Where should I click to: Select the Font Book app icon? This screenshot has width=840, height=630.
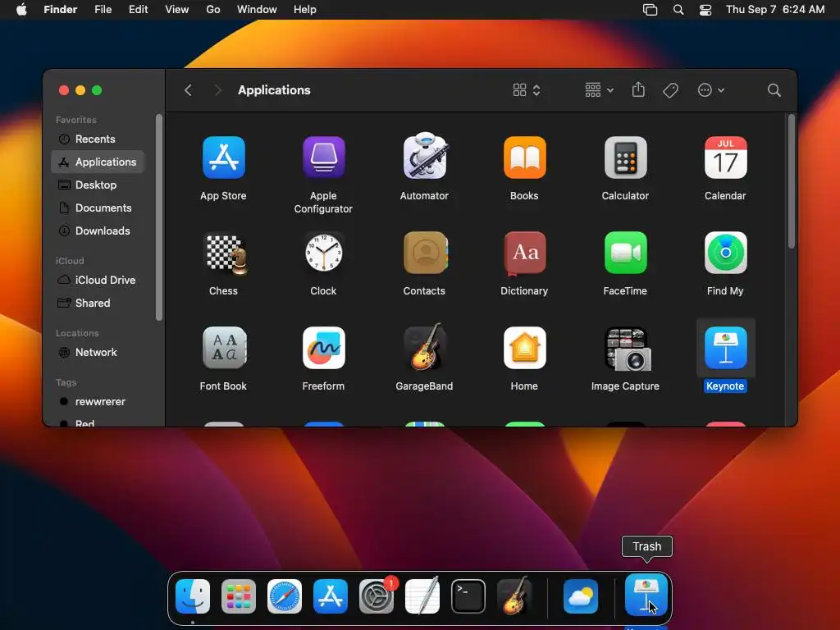(225, 348)
